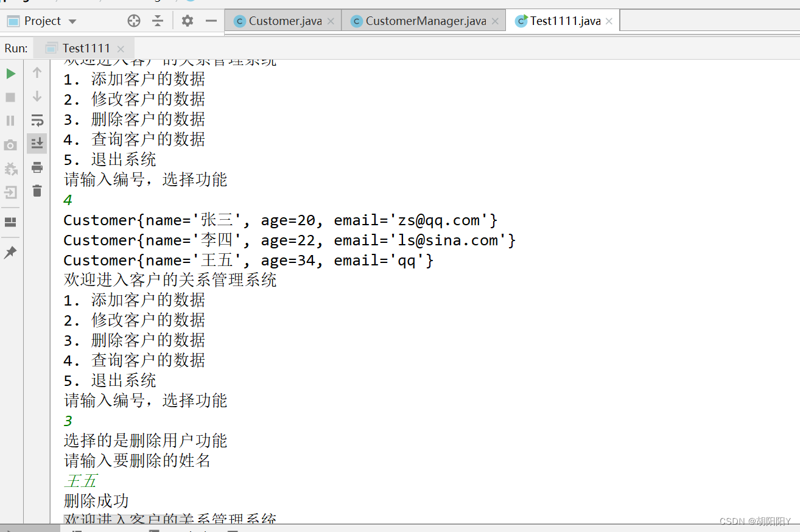Click the dump threads camera icon

(x=10, y=145)
